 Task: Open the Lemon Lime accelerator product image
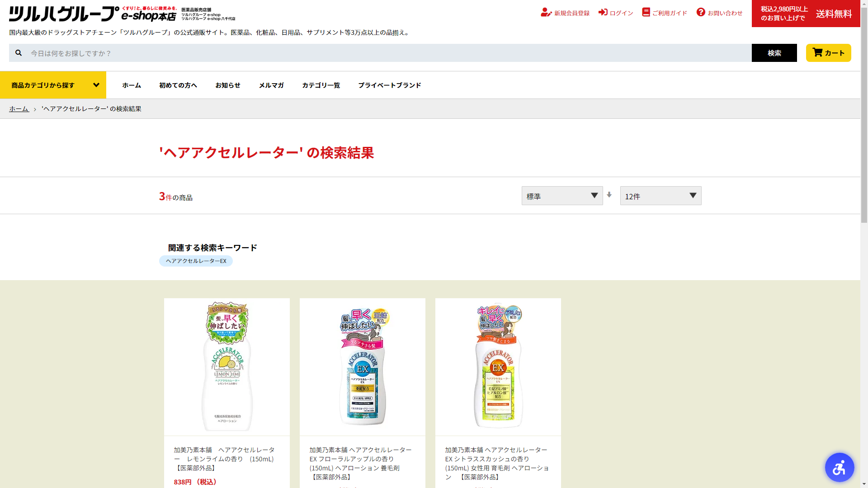click(226, 366)
